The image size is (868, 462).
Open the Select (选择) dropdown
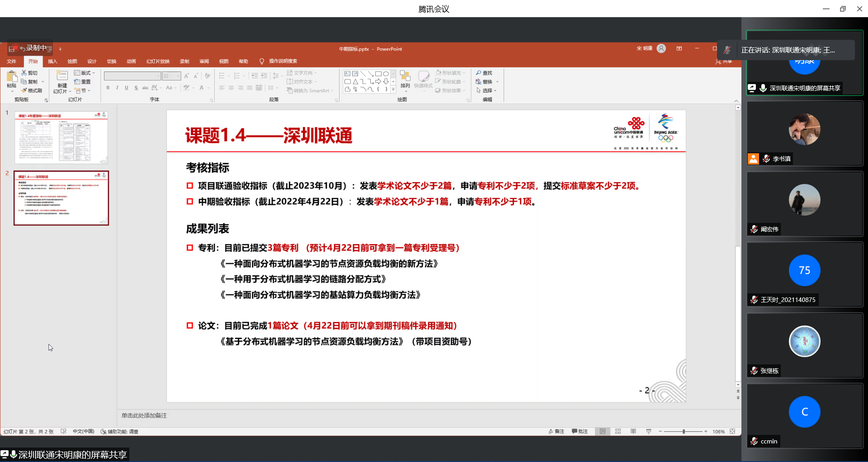[x=486, y=90]
